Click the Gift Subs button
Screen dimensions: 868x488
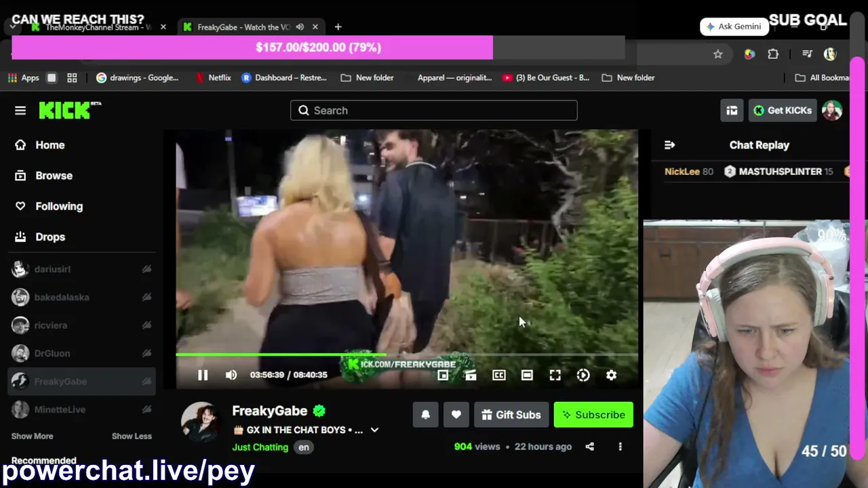tap(511, 415)
